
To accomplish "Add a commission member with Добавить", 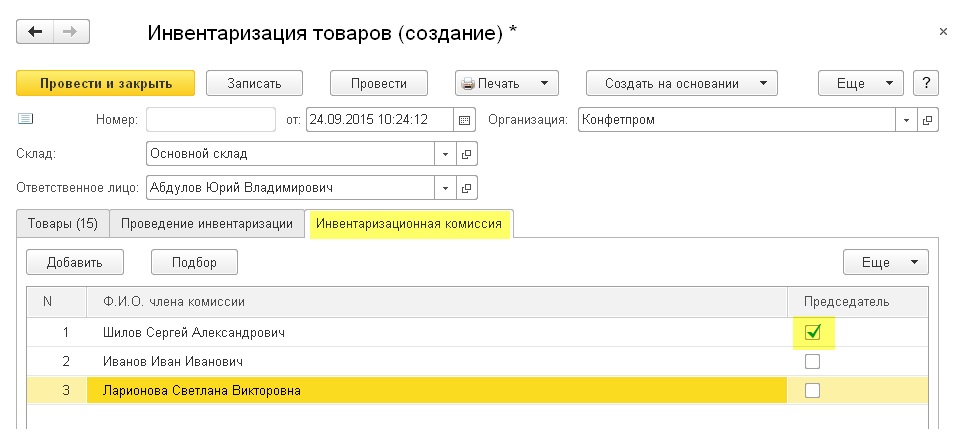I will [75, 263].
